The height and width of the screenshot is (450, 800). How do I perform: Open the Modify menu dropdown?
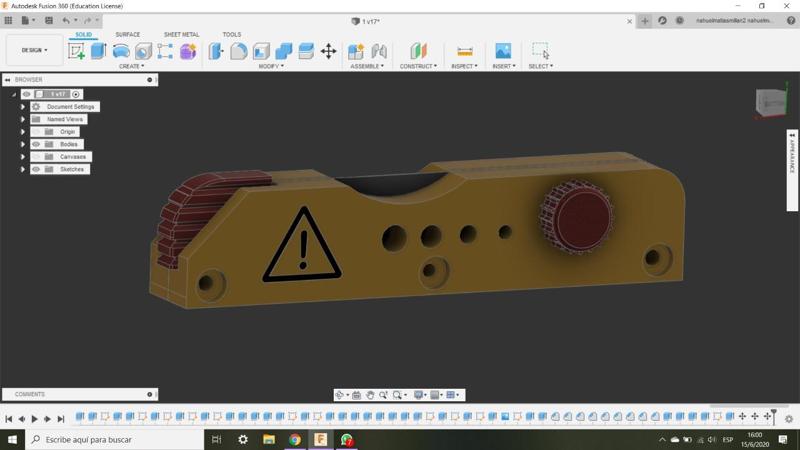click(271, 66)
